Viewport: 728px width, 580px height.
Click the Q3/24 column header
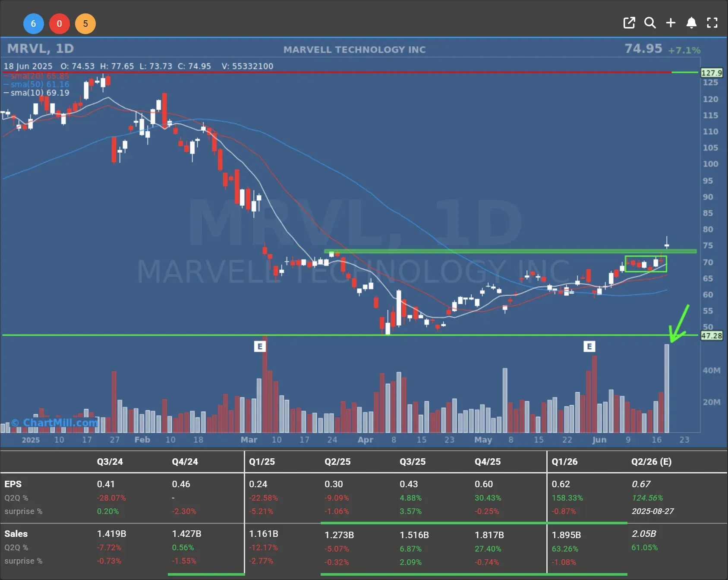point(110,461)
